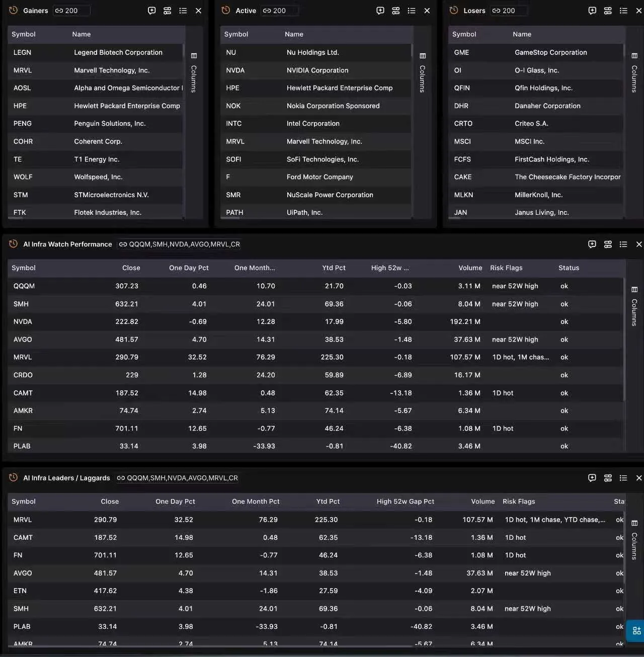The image size is (644, 657).
Task: Open the chat icon in Losers widget header
Action: 592,11
